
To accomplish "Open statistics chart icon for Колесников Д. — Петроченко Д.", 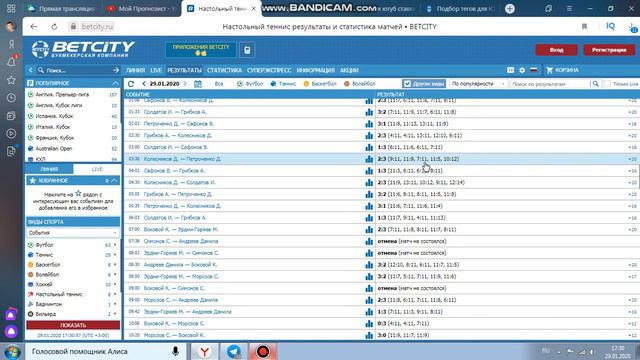I will click(369, 159).
